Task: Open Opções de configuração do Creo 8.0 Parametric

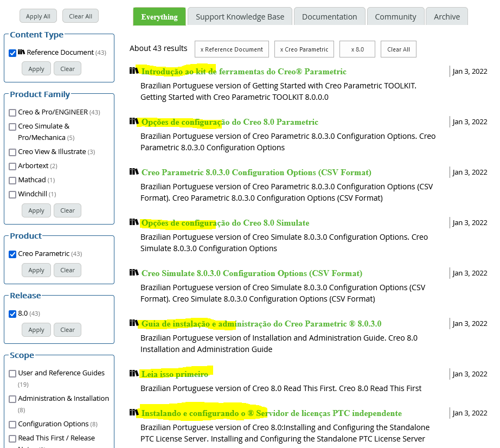Action: tap(230, 122)
